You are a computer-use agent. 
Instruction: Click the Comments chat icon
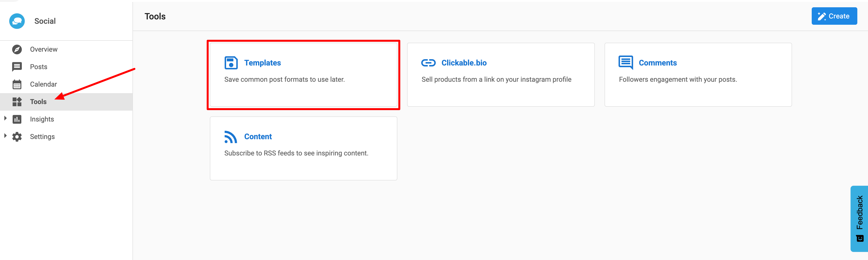coord(625,63)
